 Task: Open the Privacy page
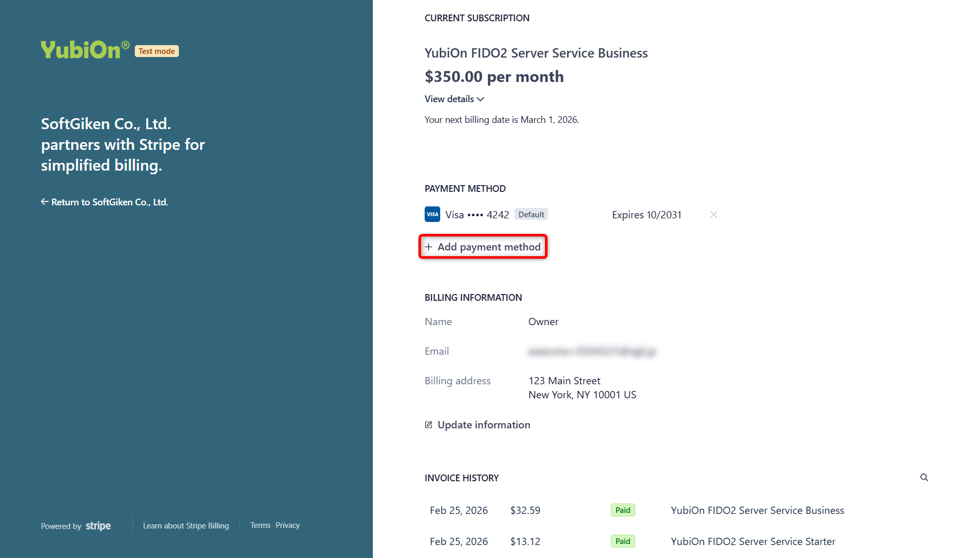click(287, 525)
